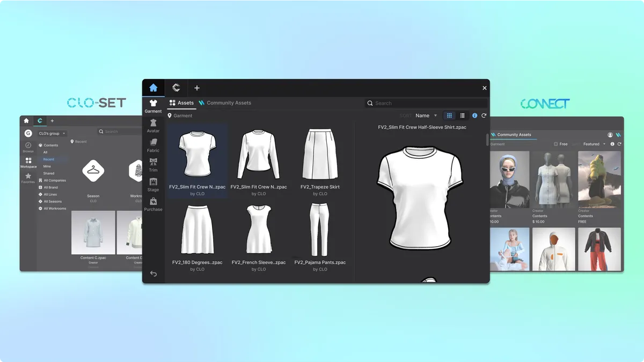Click the Search field in front window
The height and width of the screenshot is (362, 644).
pos(426,103)
